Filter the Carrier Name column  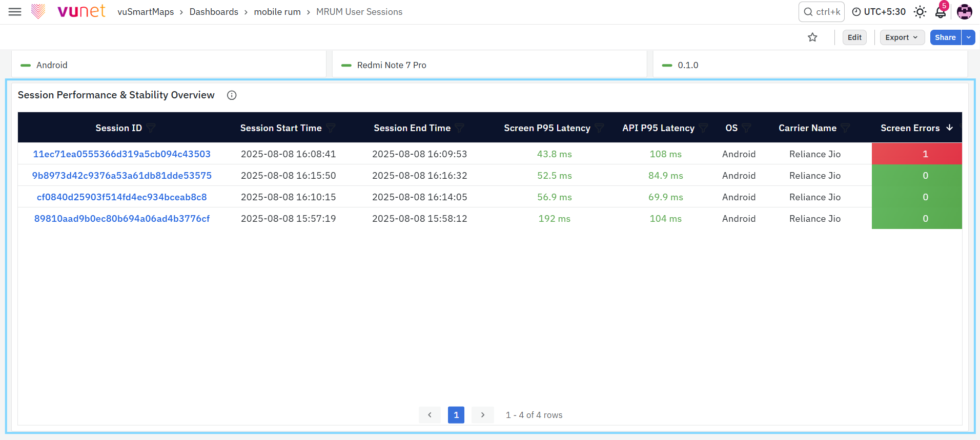845,128
